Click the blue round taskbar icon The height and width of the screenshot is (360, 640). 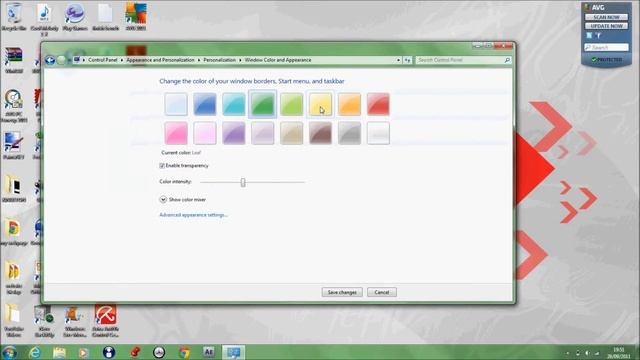click(109, 352)
